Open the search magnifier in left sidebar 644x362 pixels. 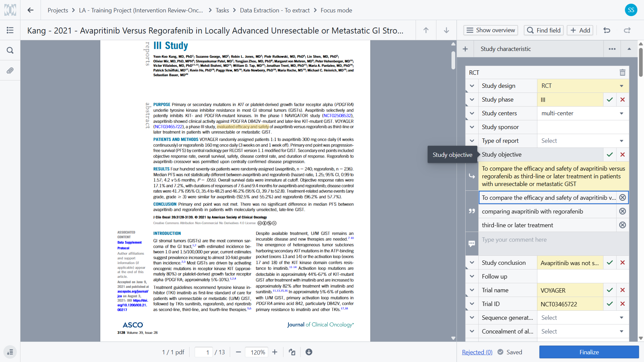click(10, 50)
